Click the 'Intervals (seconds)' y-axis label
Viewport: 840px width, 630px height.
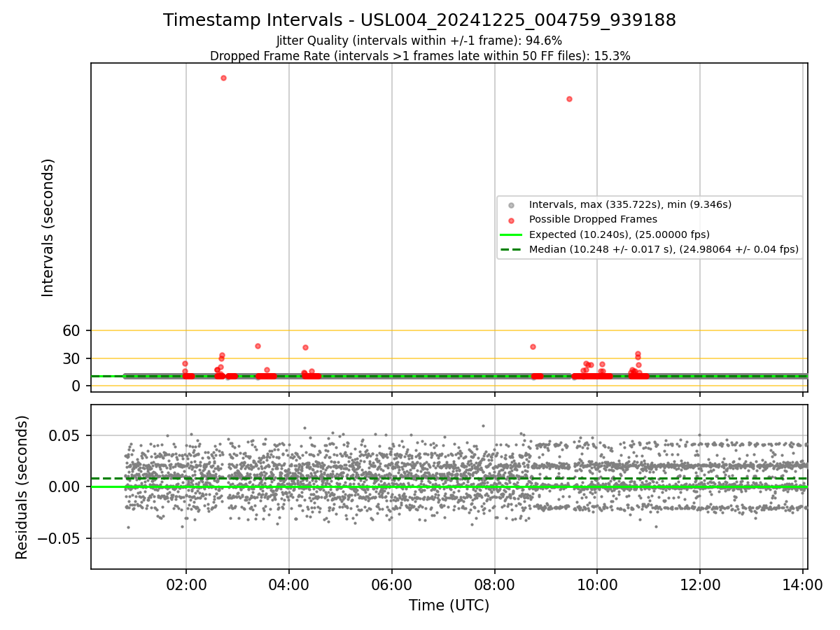48,227
